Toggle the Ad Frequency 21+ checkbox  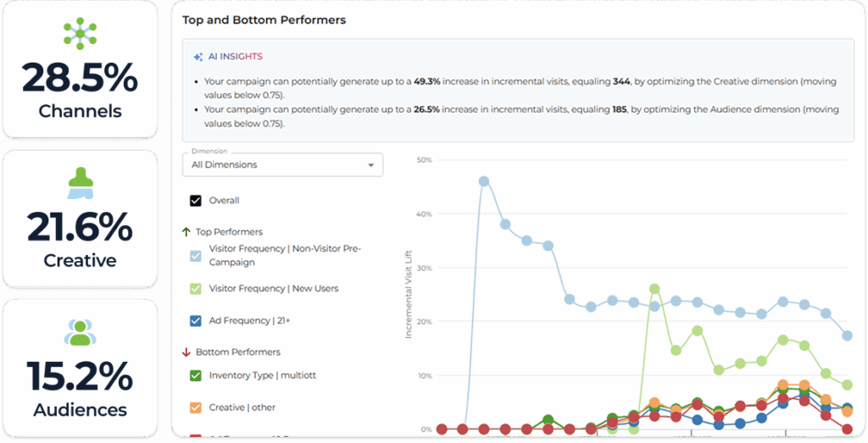196,321
